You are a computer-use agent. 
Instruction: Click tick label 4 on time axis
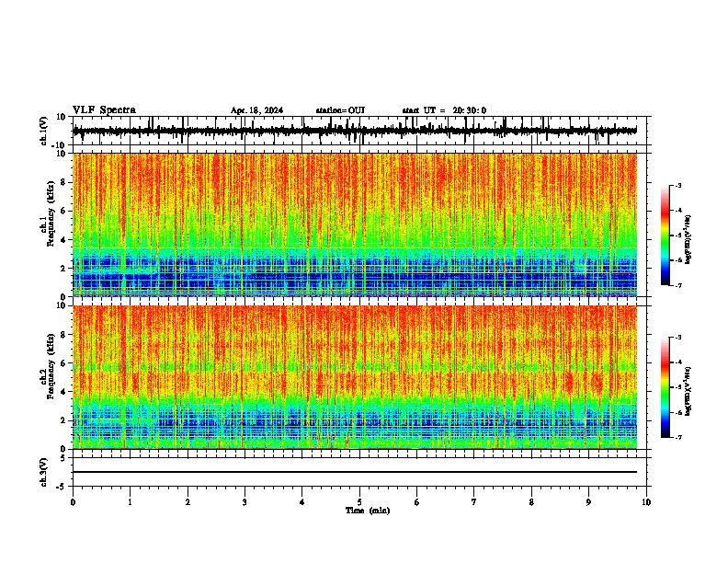(302, 502)
